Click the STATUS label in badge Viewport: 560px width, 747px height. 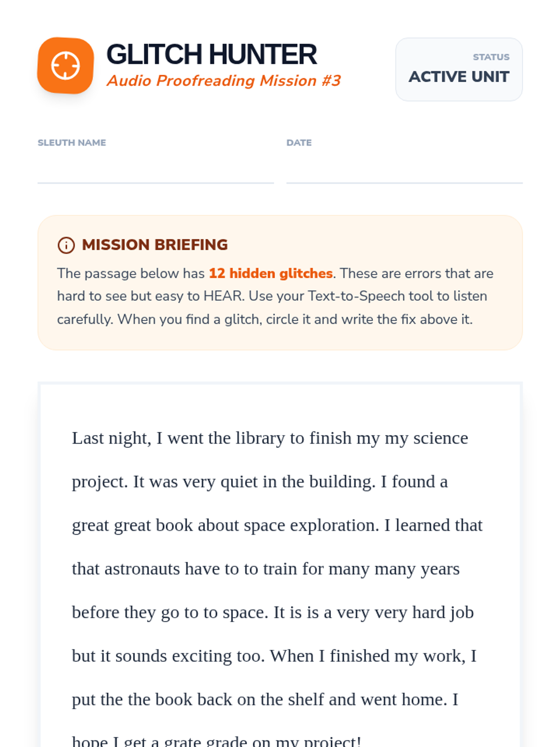(x=491, y=57)
